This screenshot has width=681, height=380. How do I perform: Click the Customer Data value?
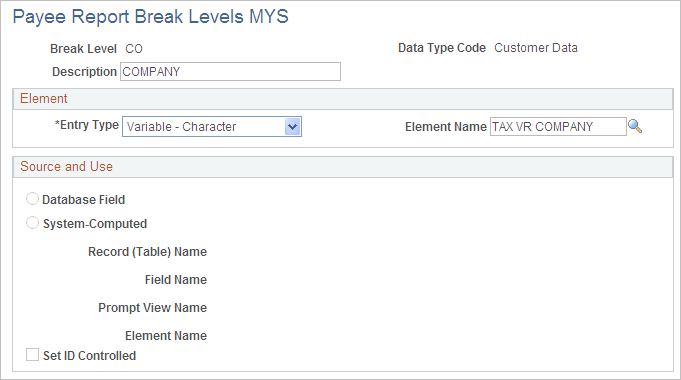pos(536,48)
